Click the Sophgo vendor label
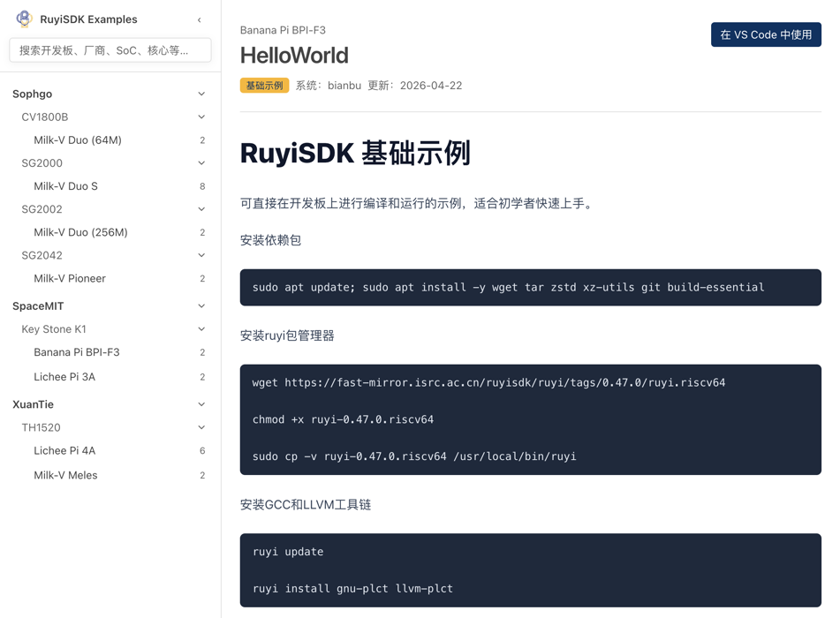Viewport: 840px width, 618px height. 32,94
